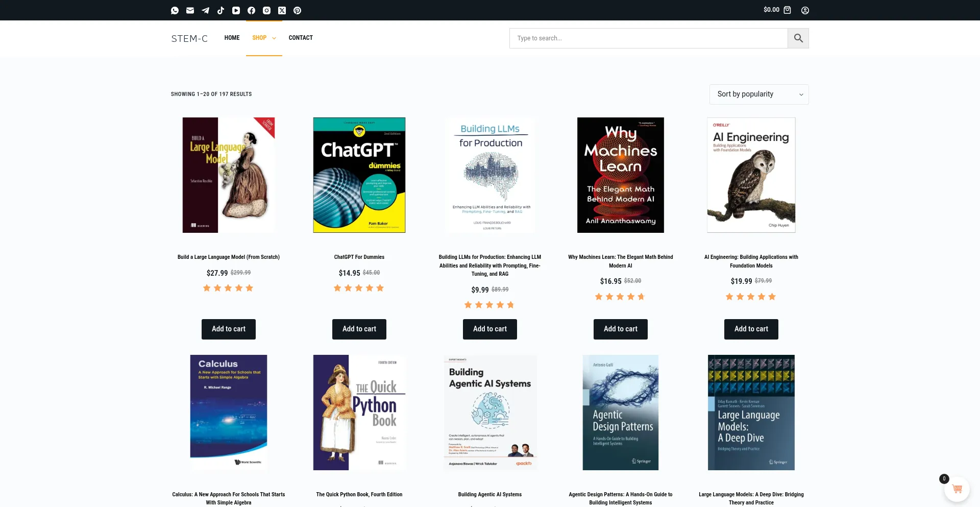980x507 pixels.
Task: Open the user account icon
Action: click(805, 10)
